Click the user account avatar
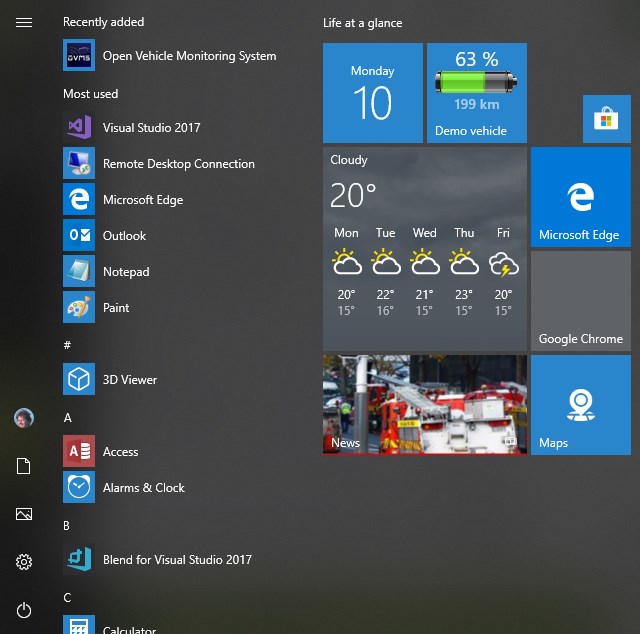Viewport: 640px width, 634px height. tap(24, 418)
